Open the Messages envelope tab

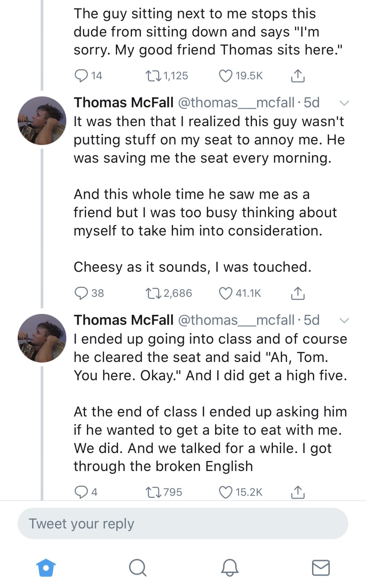point(321,567)
